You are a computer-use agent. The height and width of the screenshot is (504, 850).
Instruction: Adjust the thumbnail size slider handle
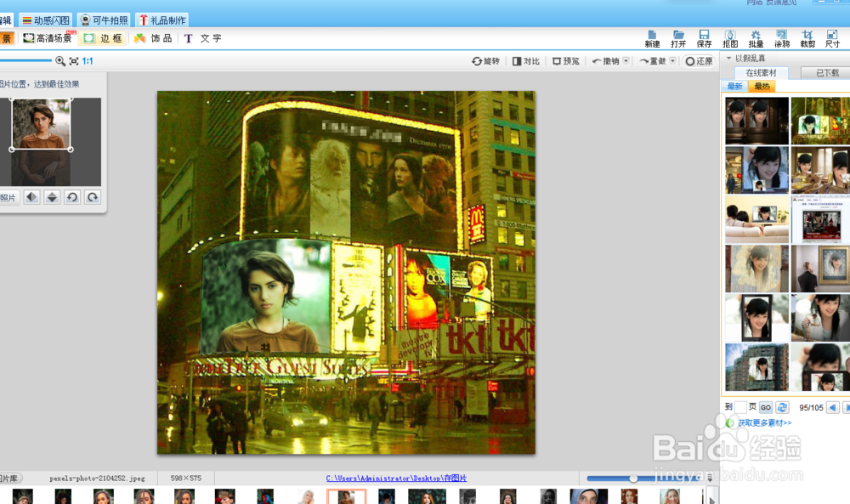click(632, 479)
